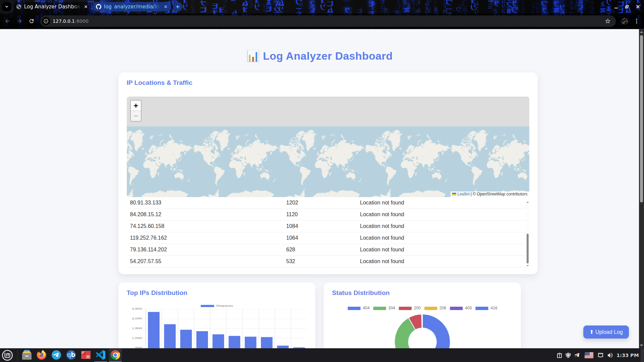
Task: Toggle the Requests legend in Top IPs chart
Action: coord(217,306)
